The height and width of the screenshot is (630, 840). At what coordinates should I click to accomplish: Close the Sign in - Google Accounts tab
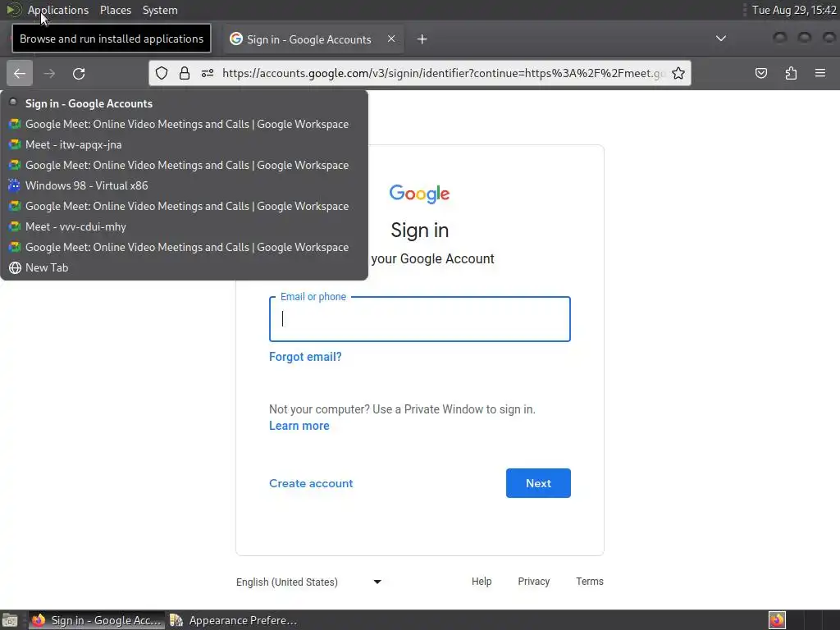pos(391,39)
